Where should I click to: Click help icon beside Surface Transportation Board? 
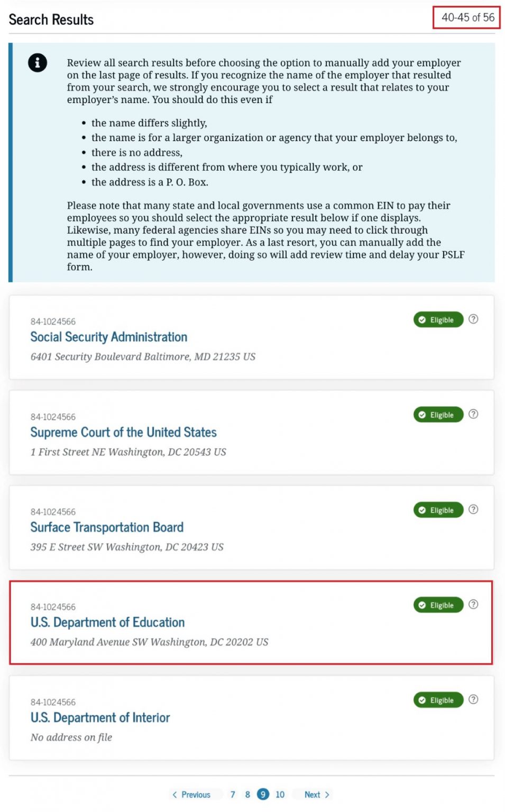click(x=473, y=509)
